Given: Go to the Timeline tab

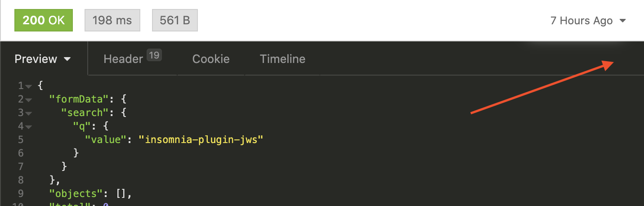Looking at the screenshot, I should pyautogui.click(x=282, y=59).
